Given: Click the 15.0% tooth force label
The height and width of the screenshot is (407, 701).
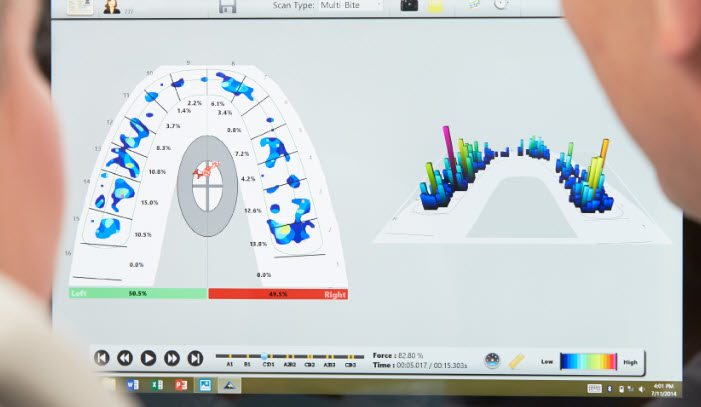Looking at the screenshot, I should (150, 203).
